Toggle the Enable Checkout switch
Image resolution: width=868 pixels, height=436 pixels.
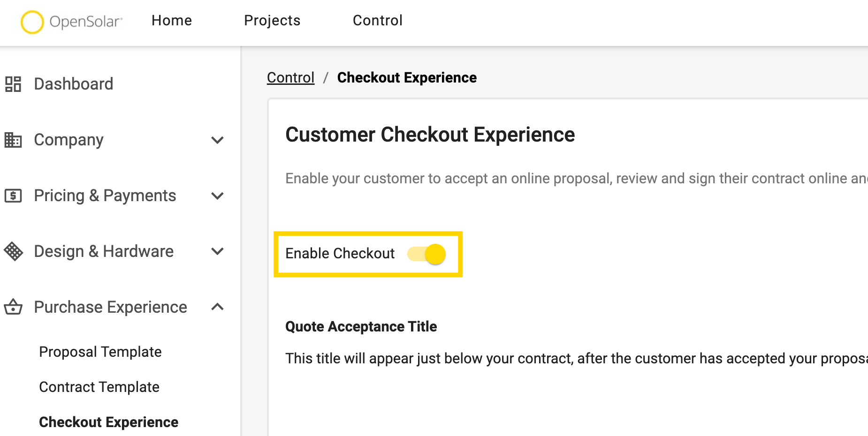426,254
